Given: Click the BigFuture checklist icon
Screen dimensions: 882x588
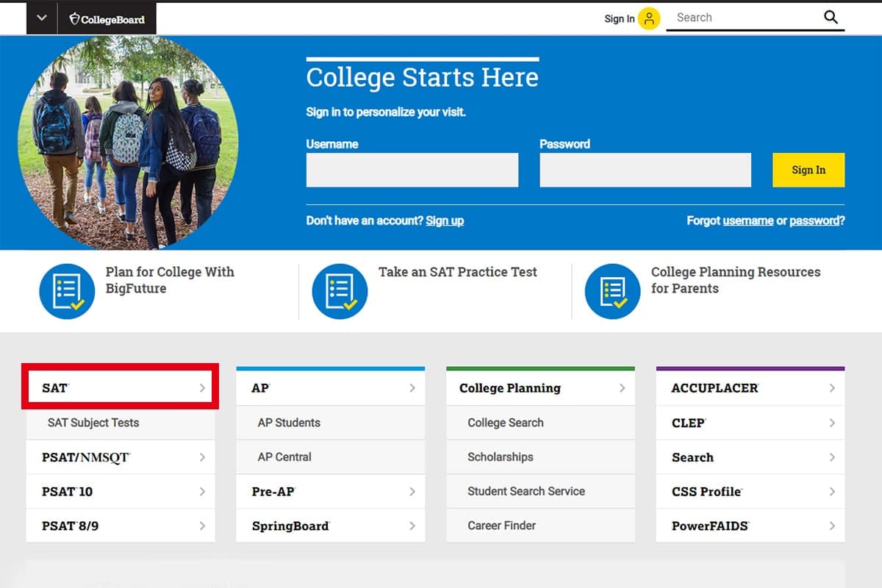Looking at the screenshot, I should [67, 291].
